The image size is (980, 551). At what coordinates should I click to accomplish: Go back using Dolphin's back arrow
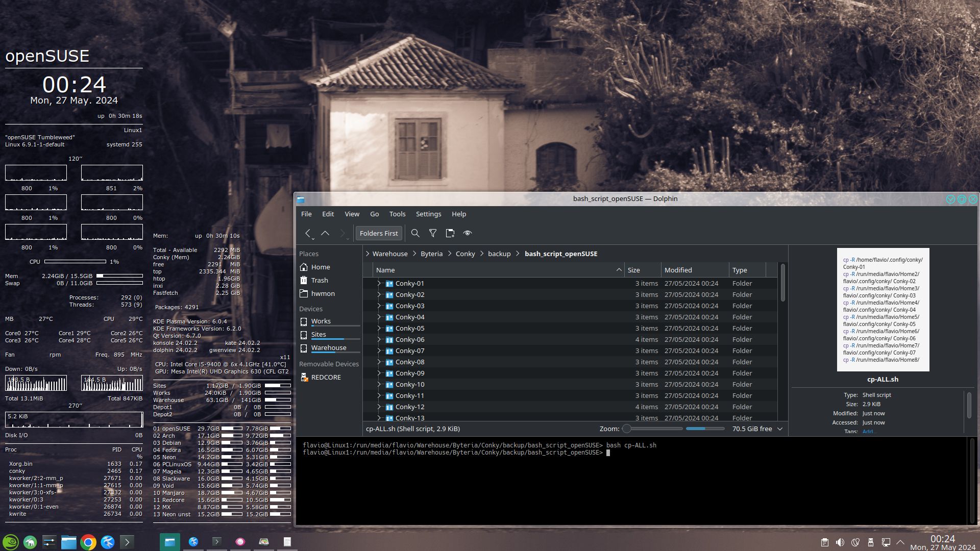tap(308, 233)
